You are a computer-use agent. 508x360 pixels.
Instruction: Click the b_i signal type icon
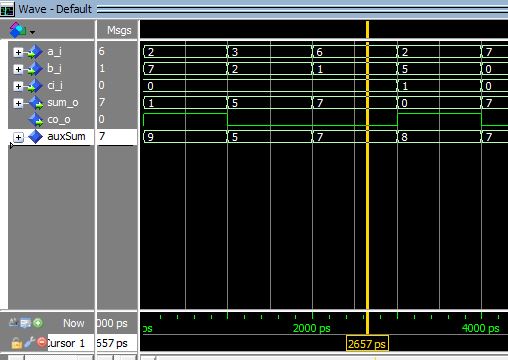(35, 69)
